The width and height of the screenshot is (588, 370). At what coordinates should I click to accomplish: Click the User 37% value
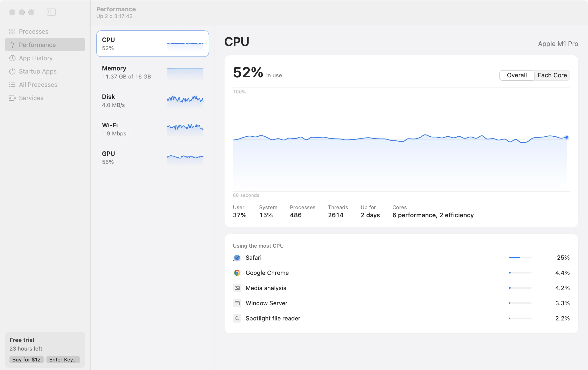239,215
